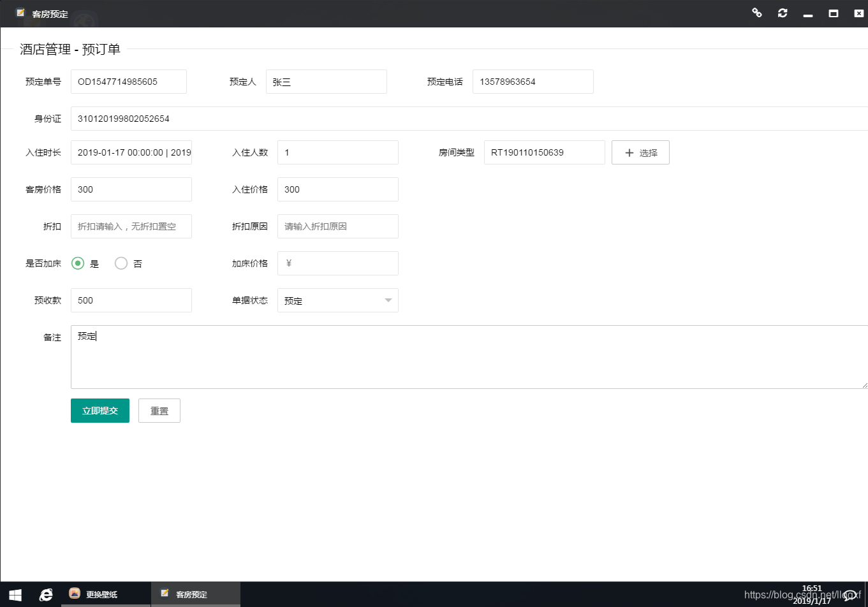The image size is (868, 607).
Task: Click inside the 备注 textarea
Action: 469,357
